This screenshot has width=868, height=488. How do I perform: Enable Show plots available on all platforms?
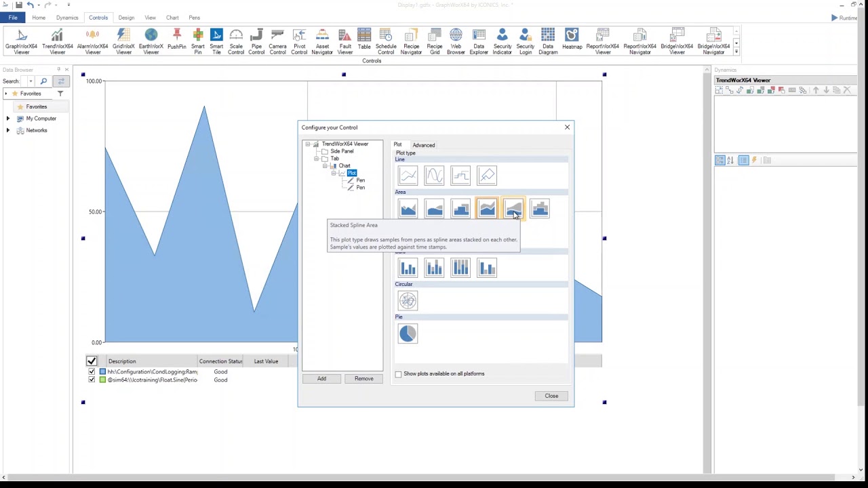pos(399,374)
